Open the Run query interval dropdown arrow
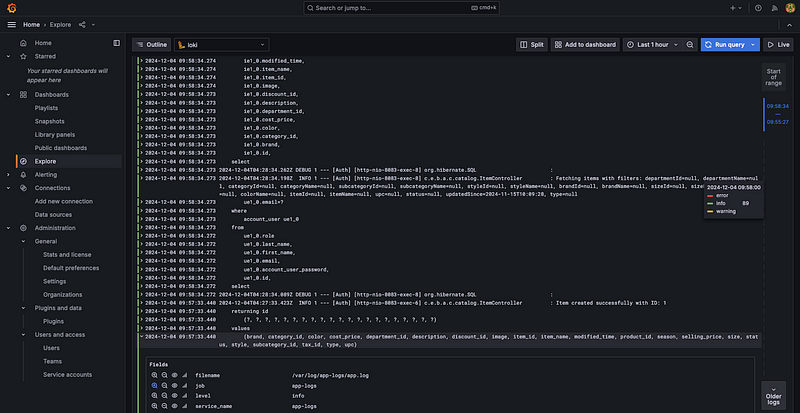The width and height of the screenshot is (800, 413). pyautogui.click(x=753, y=45)
